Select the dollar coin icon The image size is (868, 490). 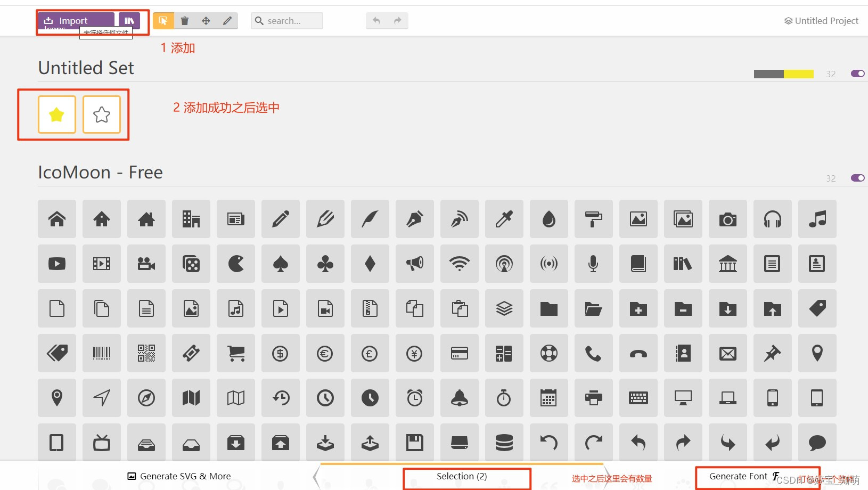pos(281,353)
